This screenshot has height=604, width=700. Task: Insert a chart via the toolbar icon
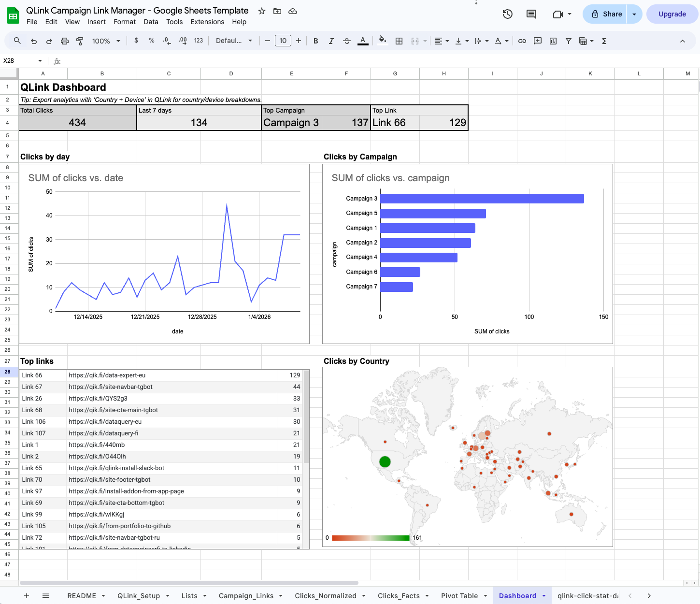pos(553,41)
